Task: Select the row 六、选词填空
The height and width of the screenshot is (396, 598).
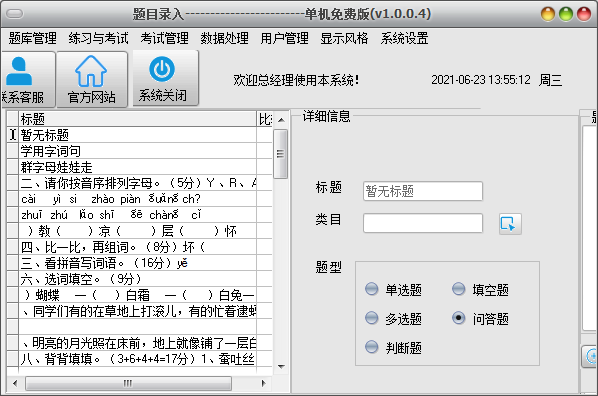Action: (x=137, y=279)
